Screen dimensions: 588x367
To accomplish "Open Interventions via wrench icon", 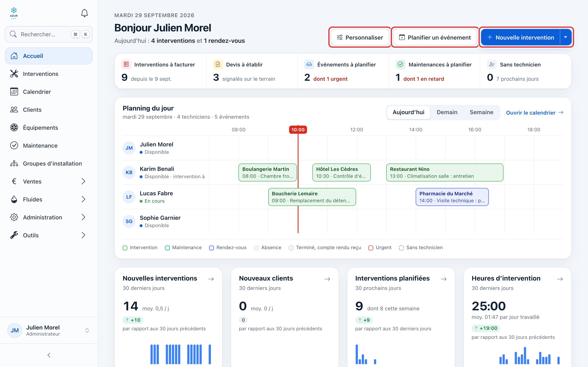I will [x=14, y=74].
